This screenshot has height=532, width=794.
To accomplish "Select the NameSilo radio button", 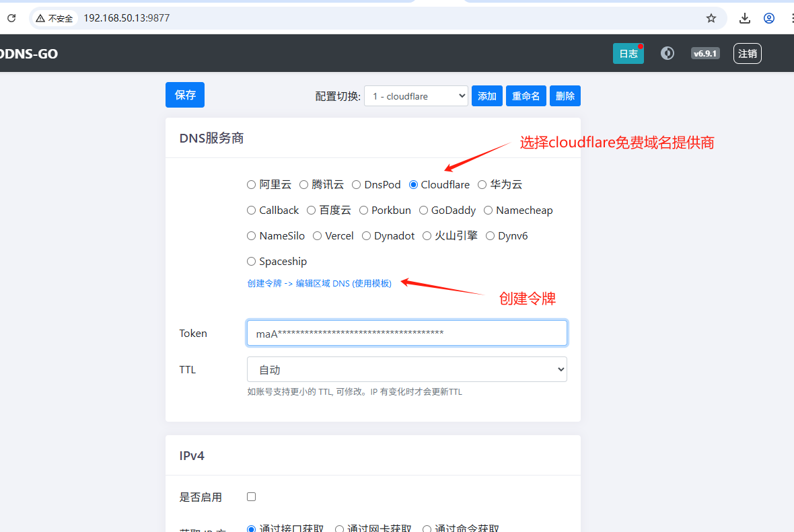I will pyautogui.click(x=251, y=236).
